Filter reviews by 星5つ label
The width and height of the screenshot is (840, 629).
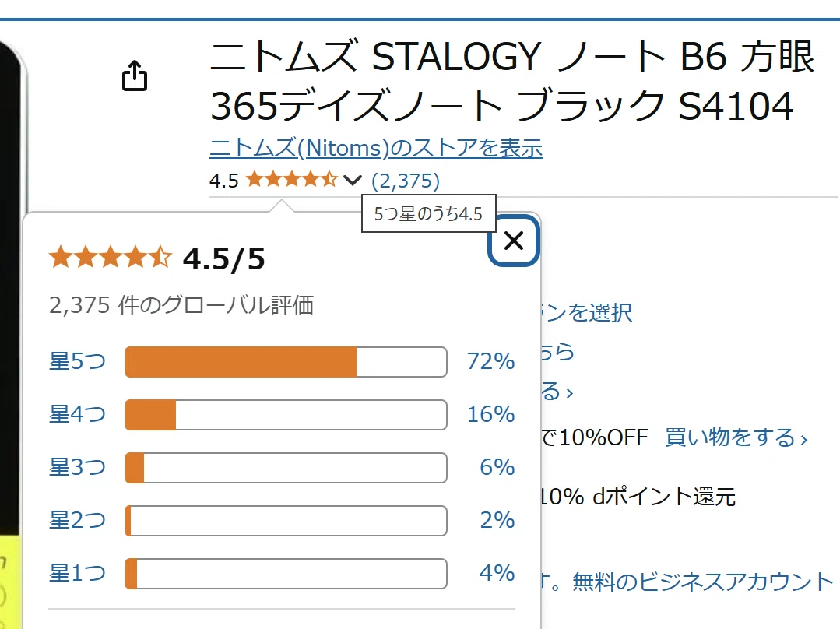pos(77,361)
